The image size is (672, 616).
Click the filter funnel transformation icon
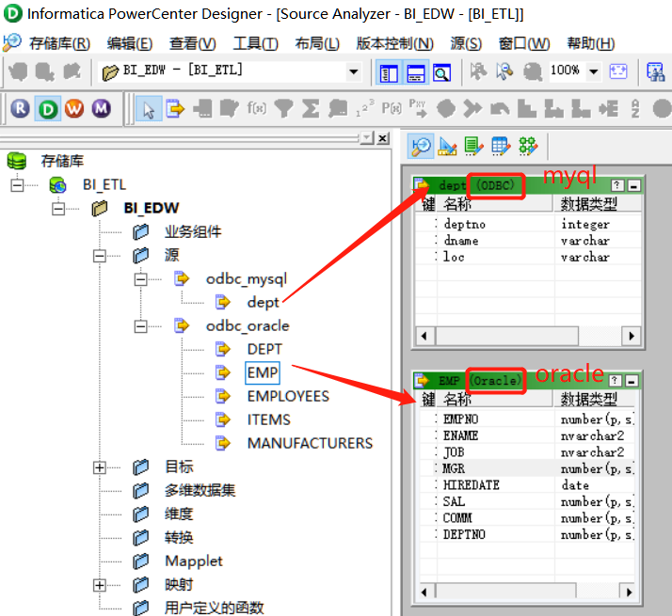283,108
